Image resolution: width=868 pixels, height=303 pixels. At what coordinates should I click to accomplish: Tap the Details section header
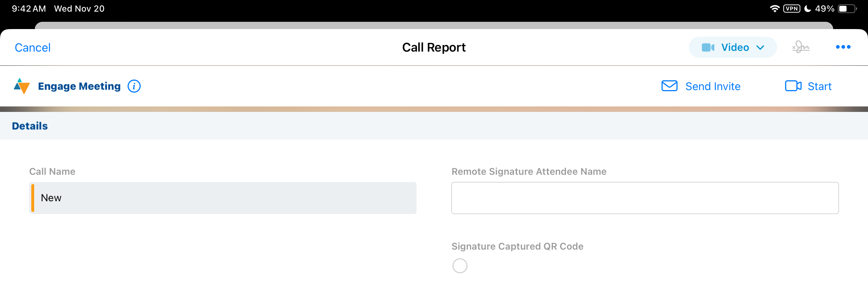(x=30, y=126)
